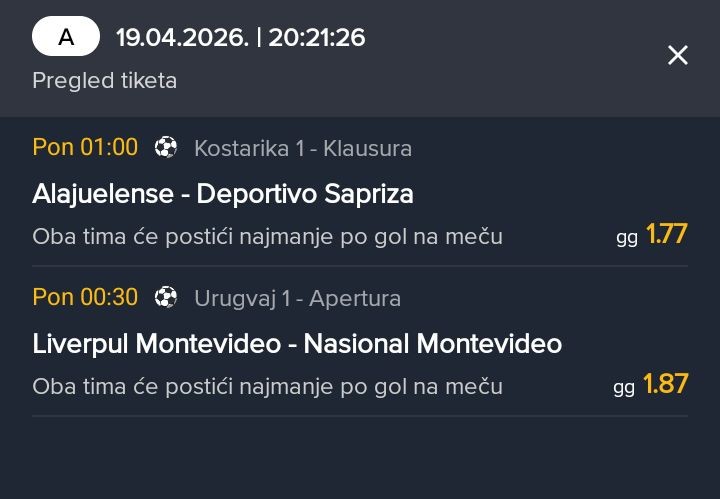Click the bet description under Alajuelense match
720x499 pixels.
(267, 237)
